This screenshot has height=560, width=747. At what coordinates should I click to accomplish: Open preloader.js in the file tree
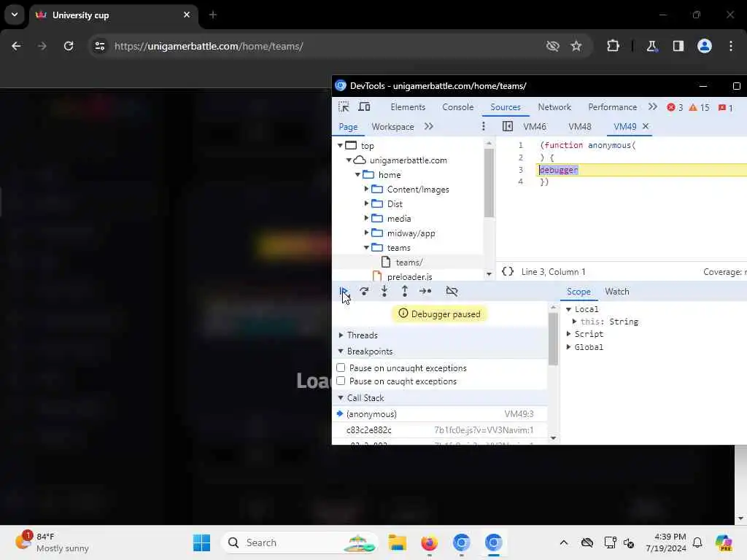pyautogui.click(x=409, y=276)
